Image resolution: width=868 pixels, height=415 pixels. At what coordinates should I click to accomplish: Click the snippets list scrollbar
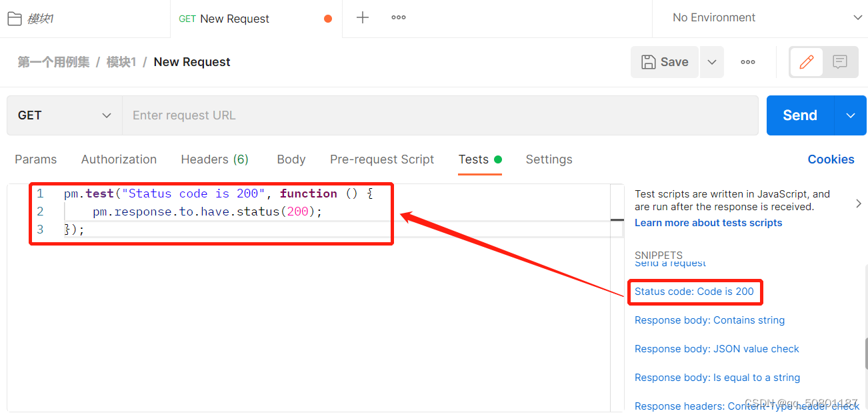coord(866,352)
